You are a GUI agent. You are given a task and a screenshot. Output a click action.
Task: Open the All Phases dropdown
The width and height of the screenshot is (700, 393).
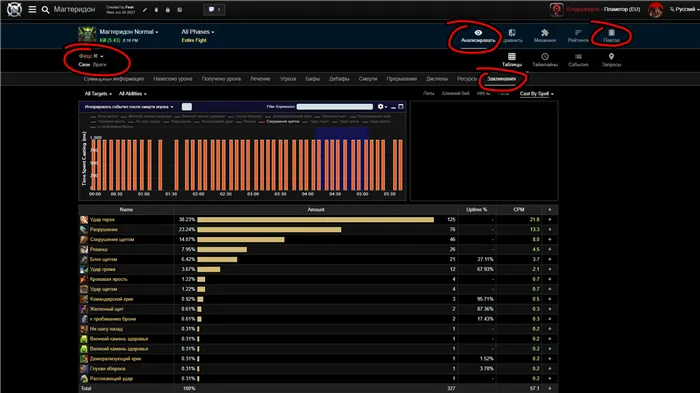coord(197,32)
